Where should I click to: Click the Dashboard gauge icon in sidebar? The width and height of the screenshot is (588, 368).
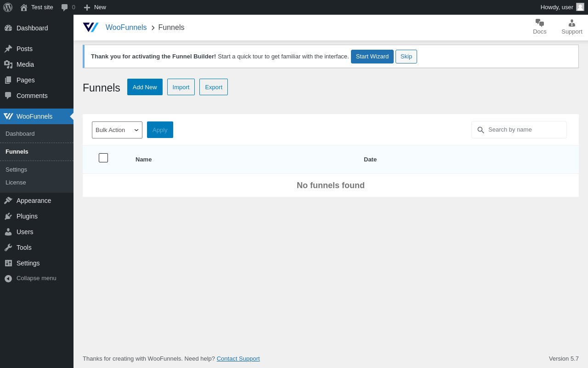(8, 28)
